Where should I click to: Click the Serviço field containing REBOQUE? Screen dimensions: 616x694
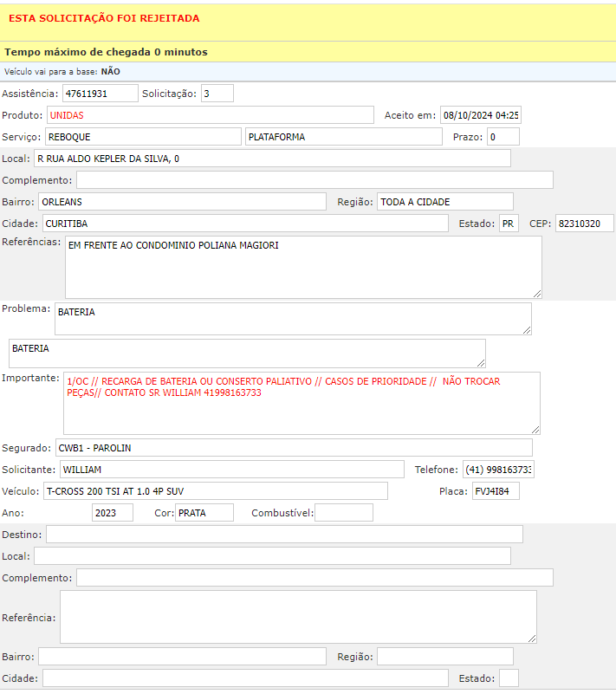[x=142, y=137]
